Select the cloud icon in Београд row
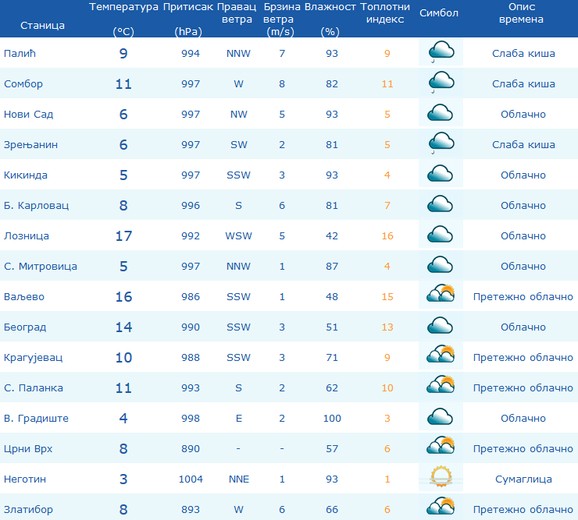The width and height of the screenshot is (578, 520). point(440,326)
